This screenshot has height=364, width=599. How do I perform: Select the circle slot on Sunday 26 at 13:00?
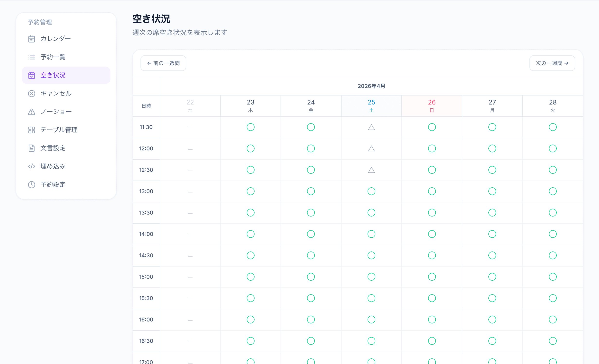pyautogui.click(x=432, y=191)
